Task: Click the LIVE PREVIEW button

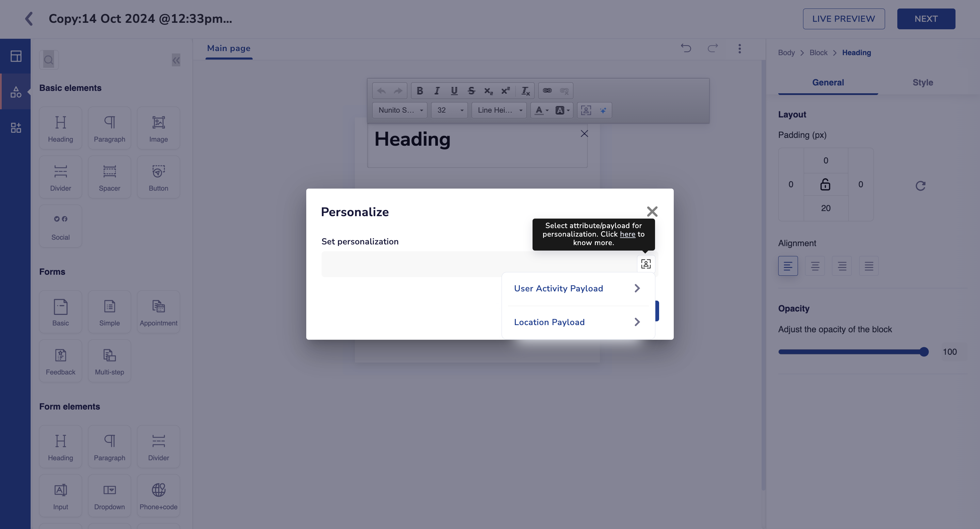Action: [844, 19]
